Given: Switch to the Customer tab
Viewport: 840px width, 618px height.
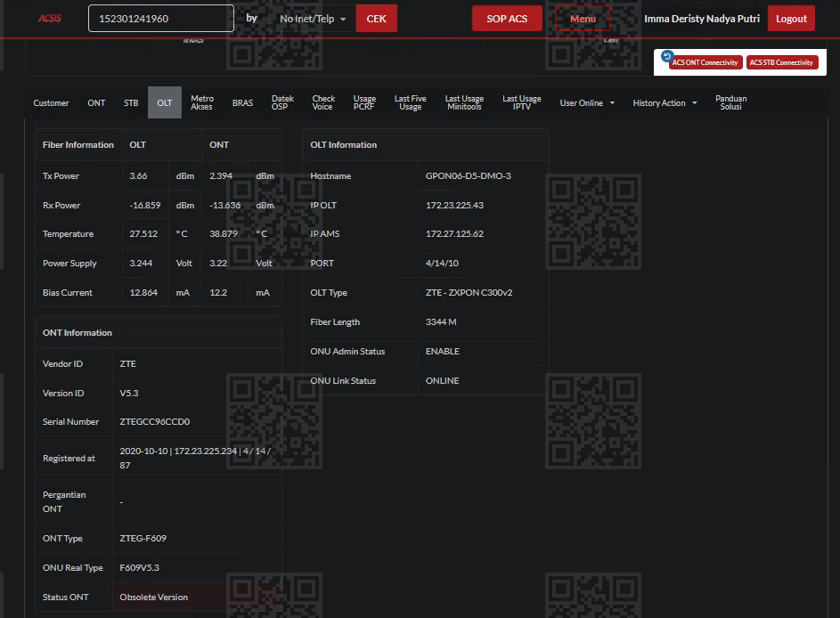Looking at the screenshot, I should tap(51, 103).
